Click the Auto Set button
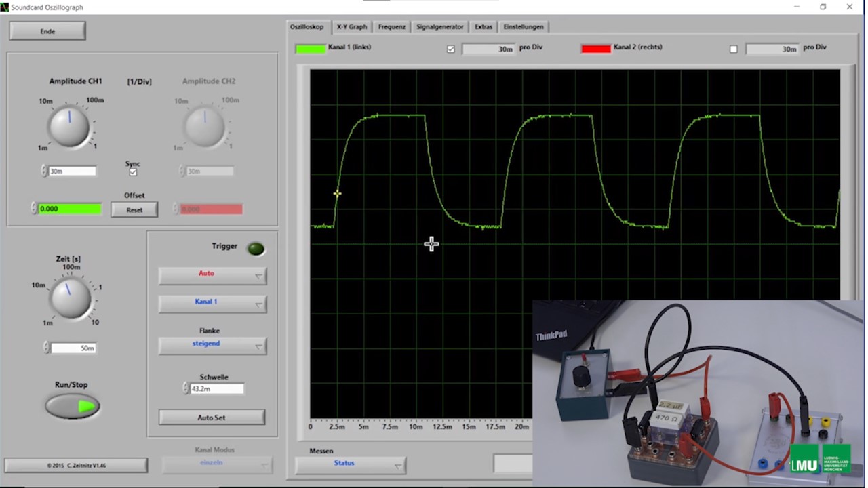868x488 pixels. click(212, 418)
